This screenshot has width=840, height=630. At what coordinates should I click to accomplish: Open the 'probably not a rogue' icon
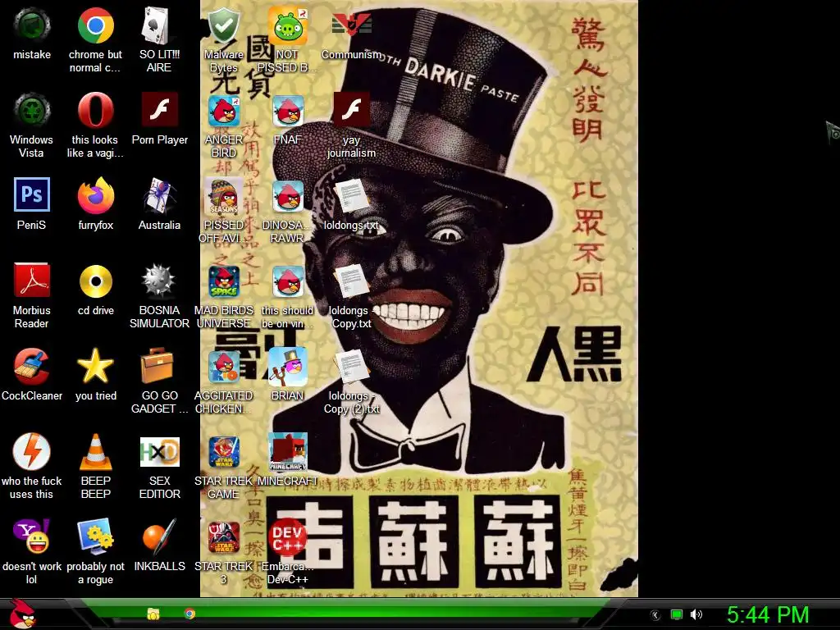95,536
